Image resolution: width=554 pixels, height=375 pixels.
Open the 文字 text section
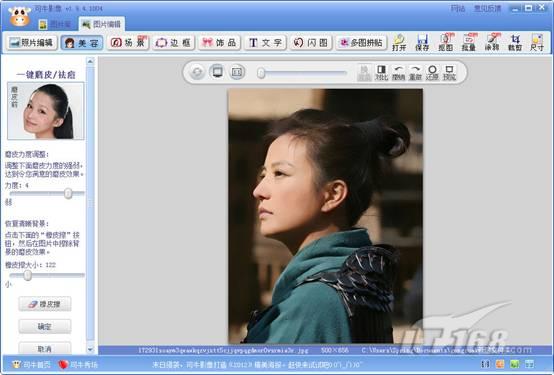pos(265,43)
